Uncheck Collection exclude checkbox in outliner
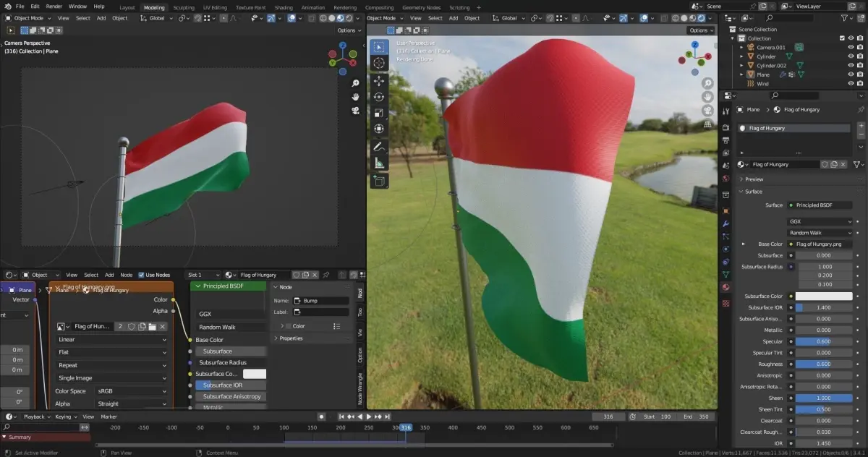 click(842, 38)
